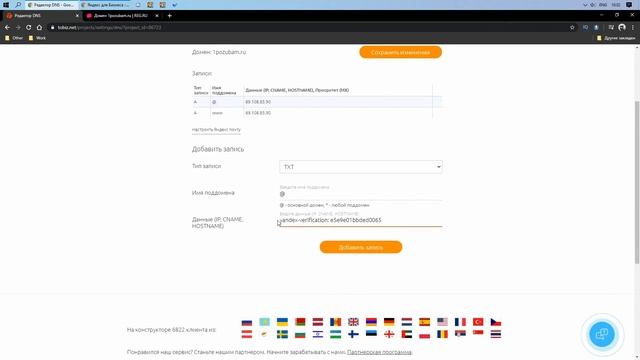Click the yandex-verification data input field
This screenshot has height=360, width=640.
pyautogui.click(x=360, y=220)
